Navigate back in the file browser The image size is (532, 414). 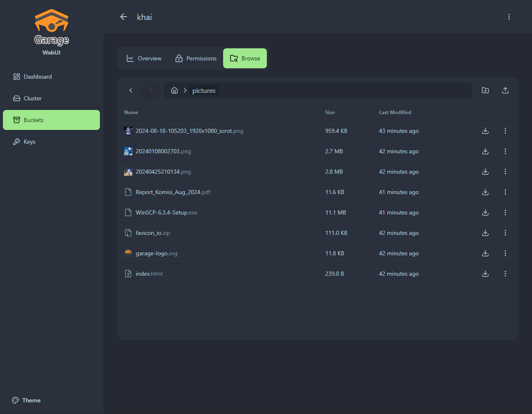131,90
